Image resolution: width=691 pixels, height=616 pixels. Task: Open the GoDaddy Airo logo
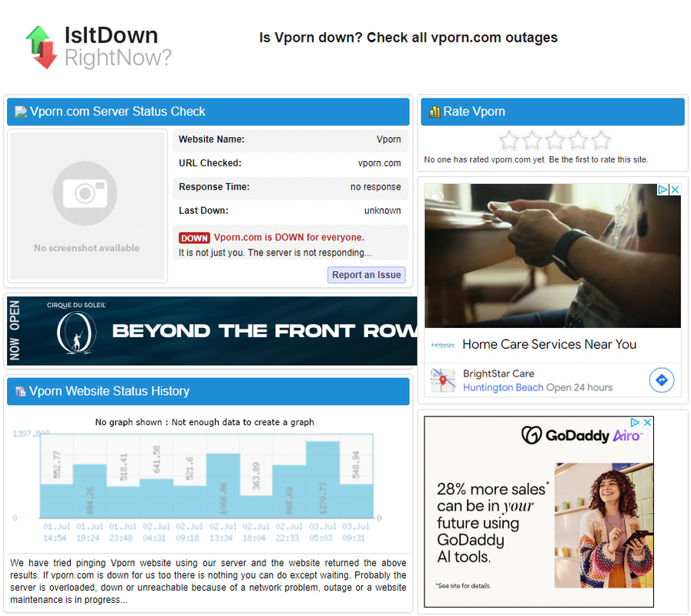pyautogui.click(x=582, y=435)
